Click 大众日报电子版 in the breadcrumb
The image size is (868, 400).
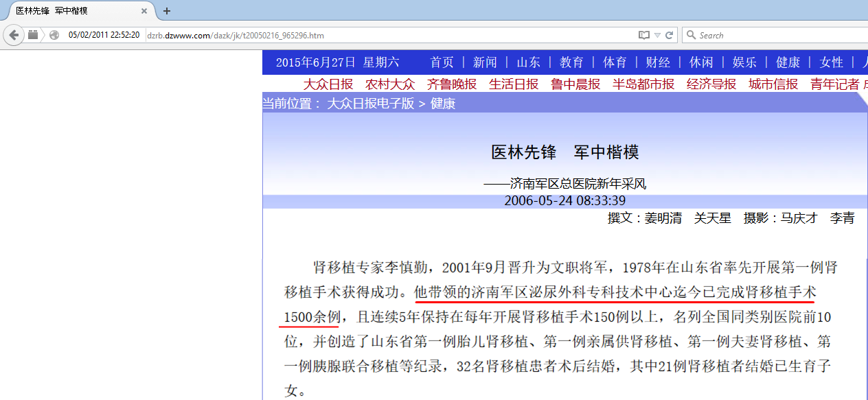click(x=371, y=104)
